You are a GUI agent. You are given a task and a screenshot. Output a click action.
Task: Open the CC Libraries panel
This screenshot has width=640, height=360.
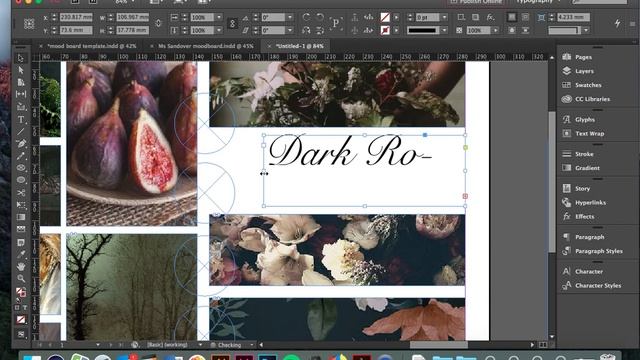[x=592, y=99]
